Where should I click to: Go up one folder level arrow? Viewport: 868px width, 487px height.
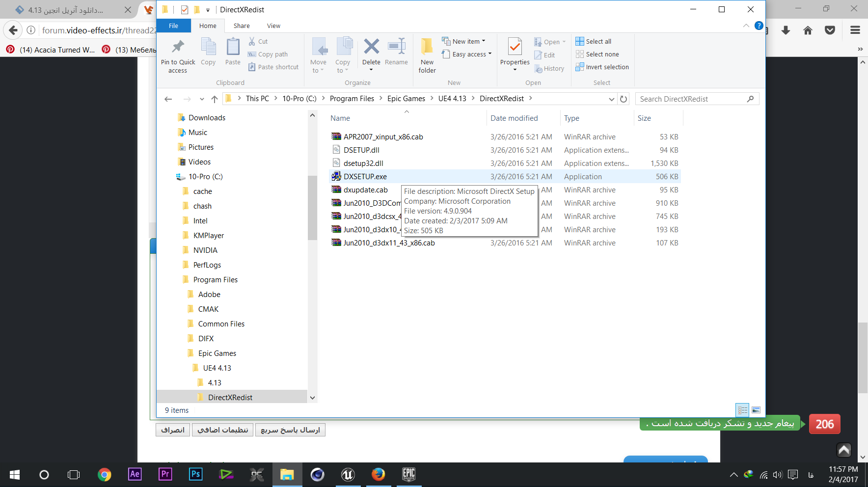coord(215,99)
